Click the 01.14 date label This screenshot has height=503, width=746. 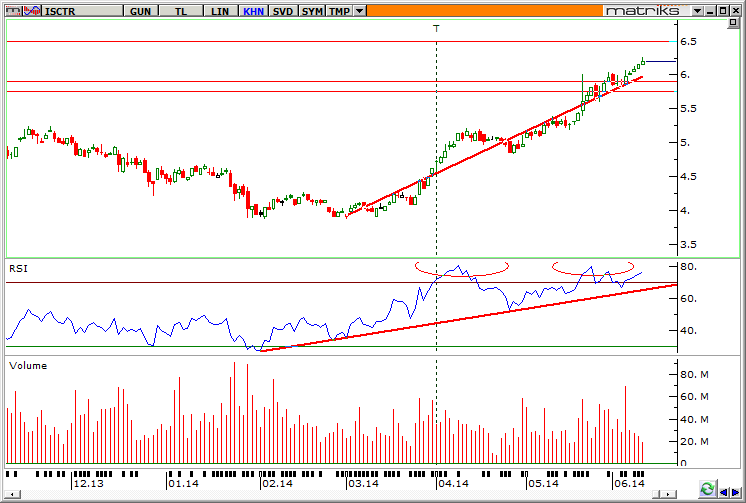(x=184, y=483)
